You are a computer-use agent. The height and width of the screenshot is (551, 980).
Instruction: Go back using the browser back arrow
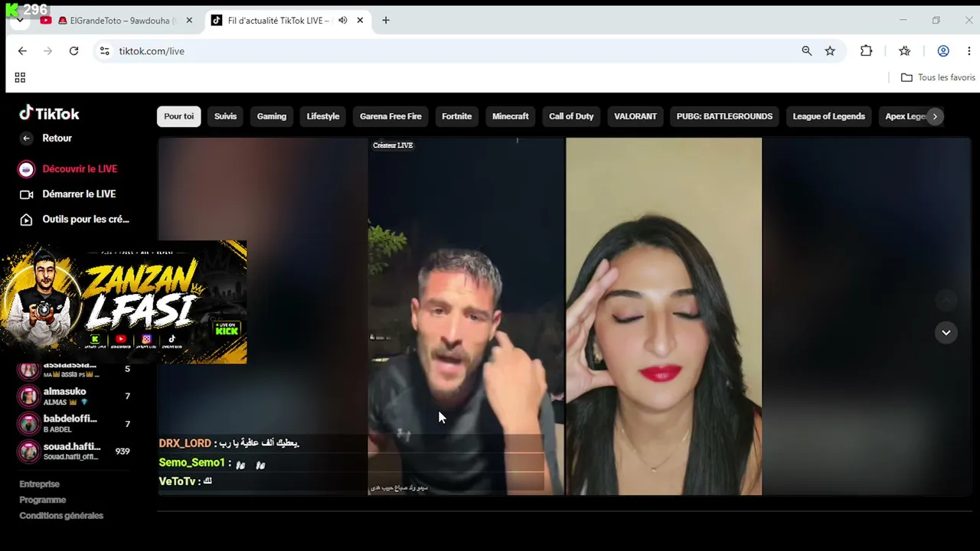pos(22,51)
